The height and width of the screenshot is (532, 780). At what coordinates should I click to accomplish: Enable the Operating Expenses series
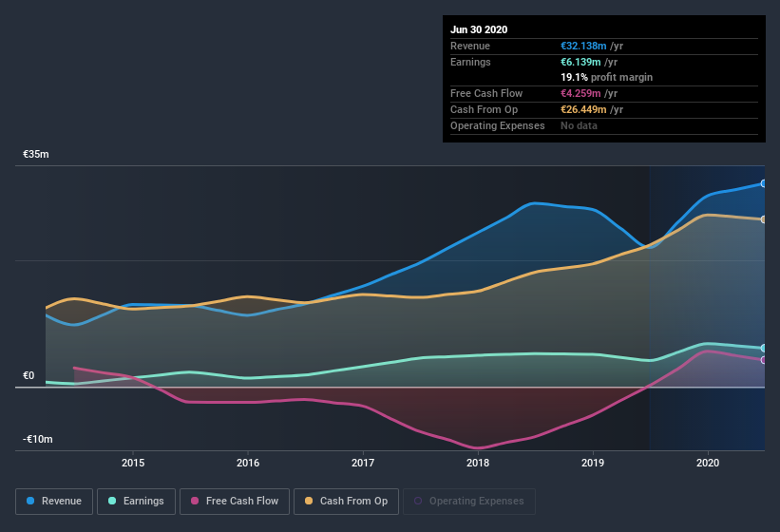coord(469,502)
